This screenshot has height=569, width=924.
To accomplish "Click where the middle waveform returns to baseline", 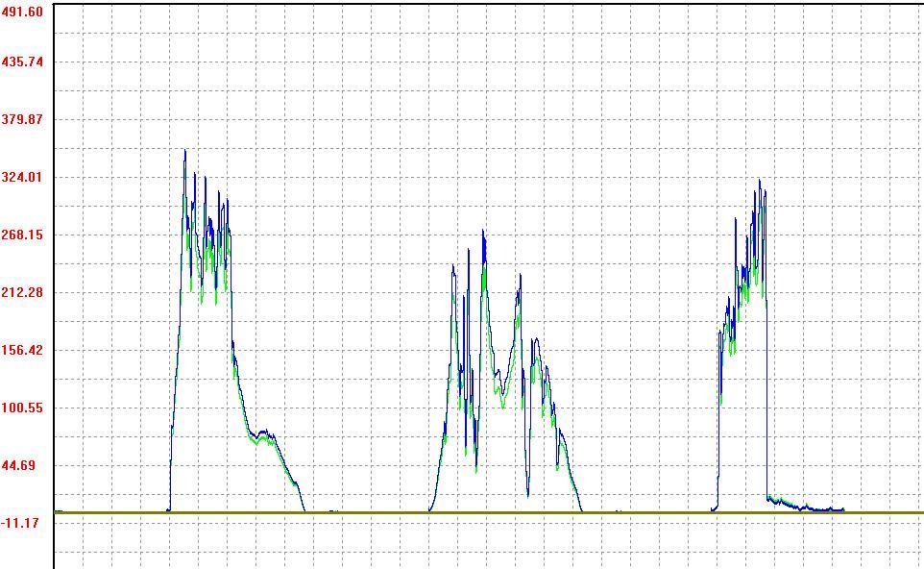I will pyautogui.click(x=581, y=510).
